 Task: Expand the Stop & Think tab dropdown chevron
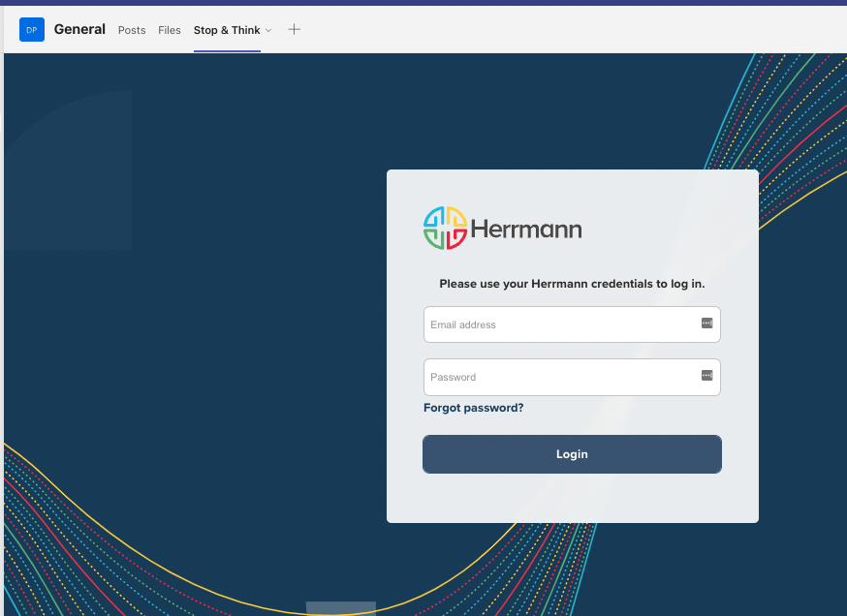pyautogui.click(x=268, y=30)
